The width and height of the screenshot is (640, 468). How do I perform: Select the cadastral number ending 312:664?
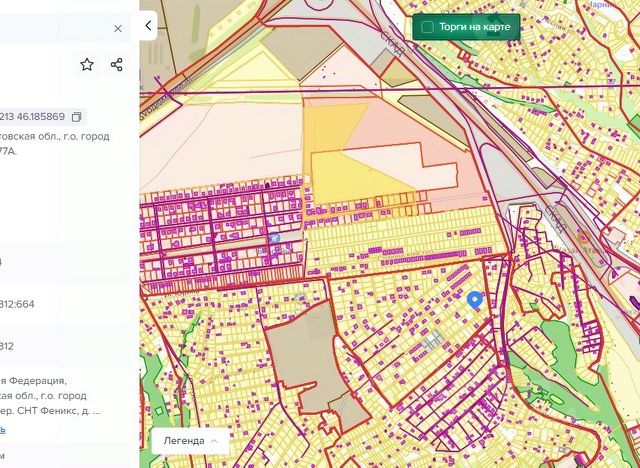(17, 304)
